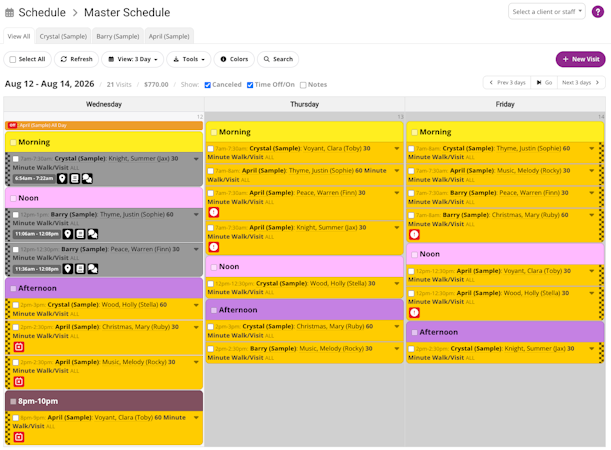Click the Schedule breadcrumb link

pos(42,12)
